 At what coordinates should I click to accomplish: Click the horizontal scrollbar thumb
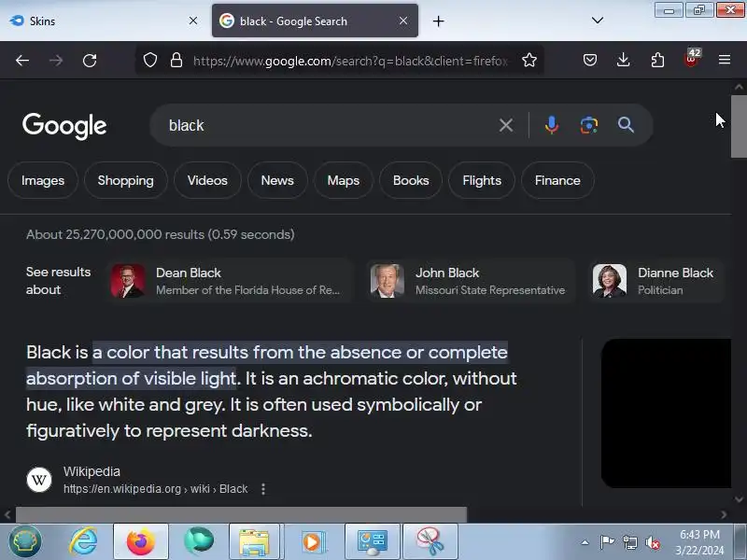[241, 515]
